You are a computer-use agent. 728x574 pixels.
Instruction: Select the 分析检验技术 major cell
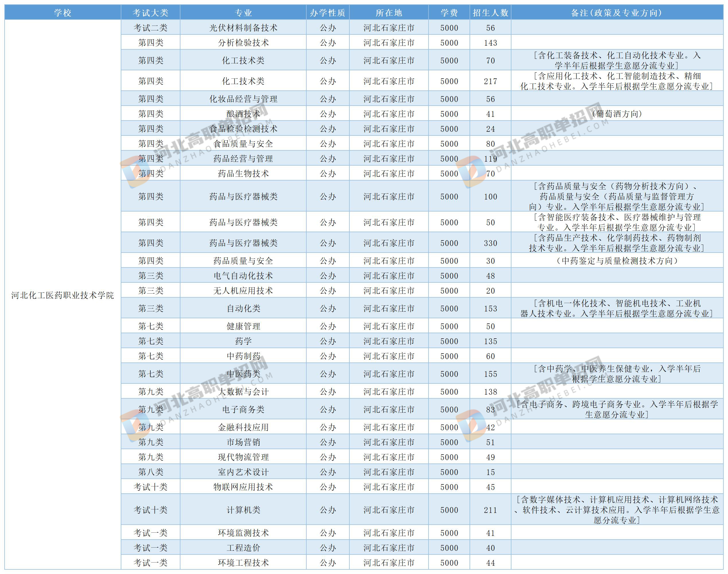(243, 42)
